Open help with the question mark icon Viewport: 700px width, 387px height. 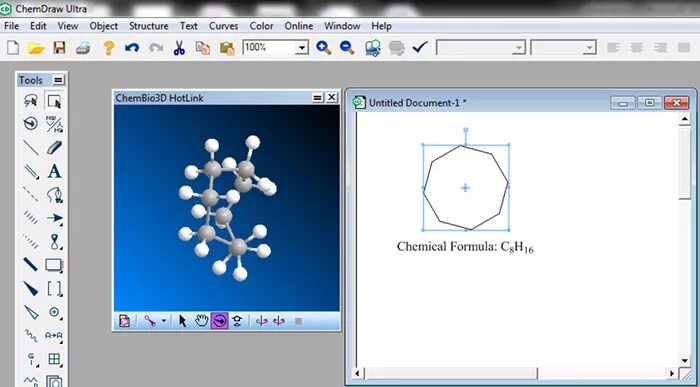(x=108, y=47)
